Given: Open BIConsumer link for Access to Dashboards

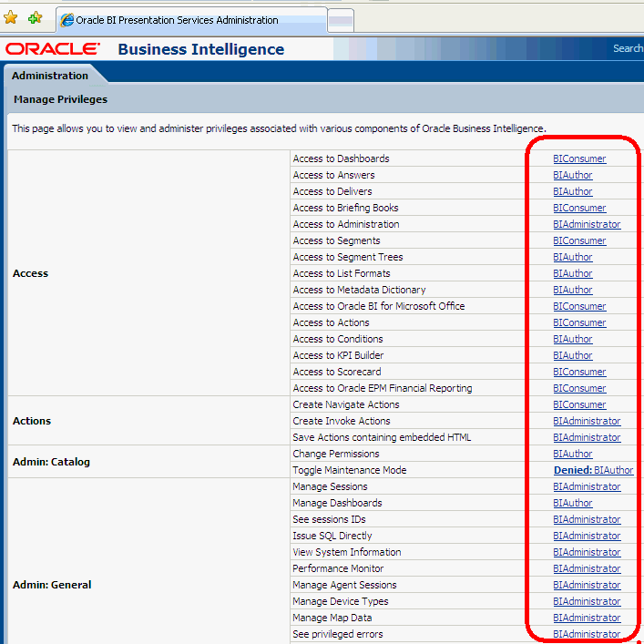Looking at the screenshot, I should point(579,158).
